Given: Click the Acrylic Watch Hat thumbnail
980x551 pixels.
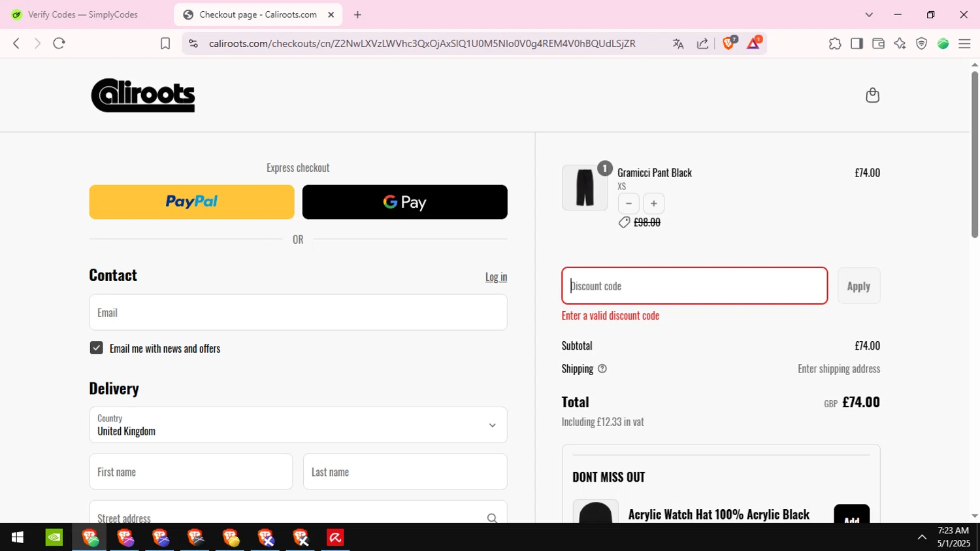Looking at the screenshot, I should click(596, 512).
